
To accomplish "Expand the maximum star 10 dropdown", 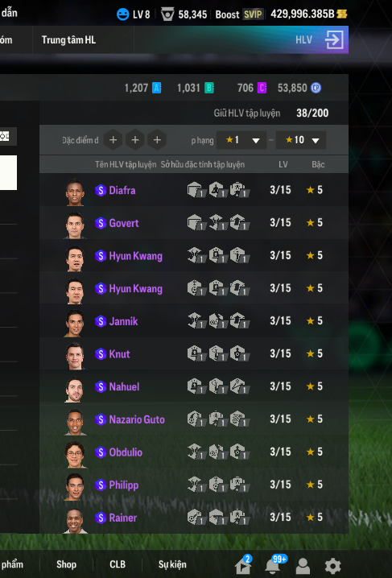I will coord(301,140).
